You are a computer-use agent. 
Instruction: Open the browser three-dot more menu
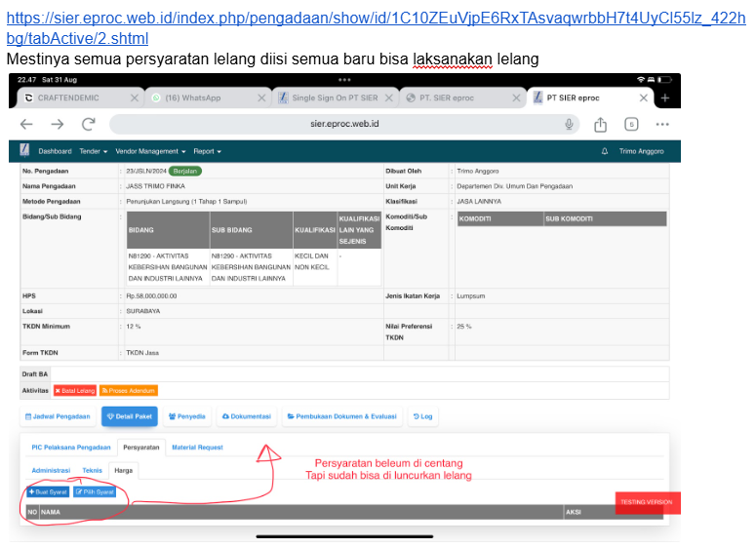click(662, 124)
